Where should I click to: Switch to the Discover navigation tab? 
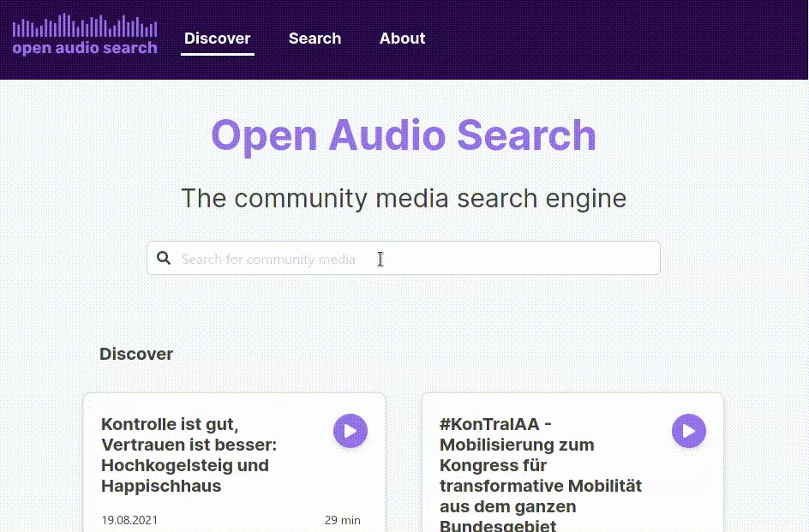click(217, 39)
